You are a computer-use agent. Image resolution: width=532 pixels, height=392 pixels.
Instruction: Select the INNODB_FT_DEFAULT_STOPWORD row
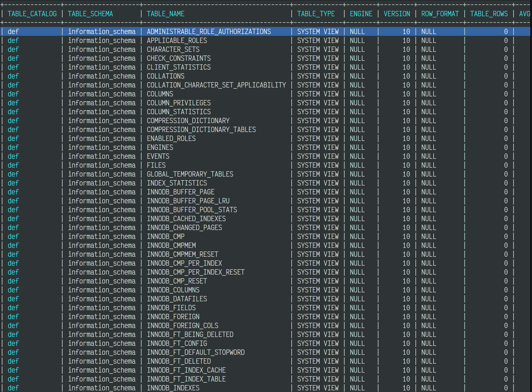196,352
